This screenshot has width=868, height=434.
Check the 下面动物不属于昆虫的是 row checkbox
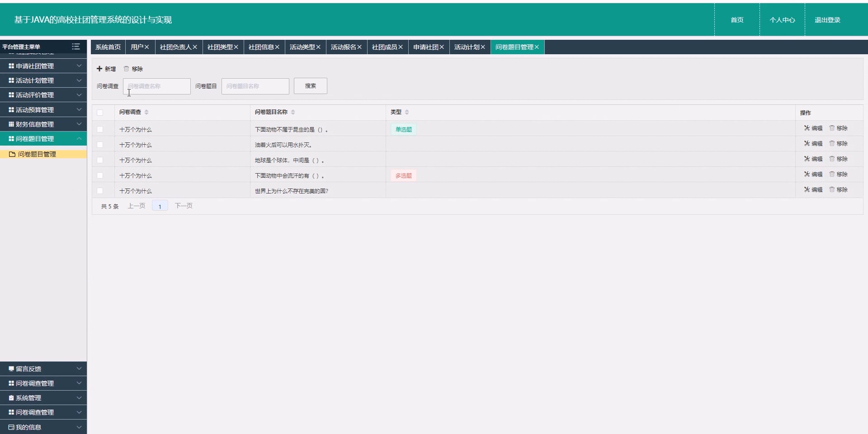pyautogui.click(x=100, y=129)
